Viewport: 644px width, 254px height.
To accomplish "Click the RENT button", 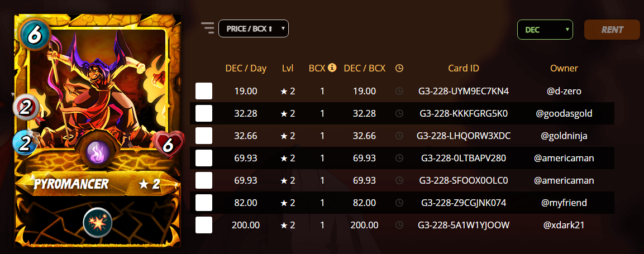I will point(612,30).
